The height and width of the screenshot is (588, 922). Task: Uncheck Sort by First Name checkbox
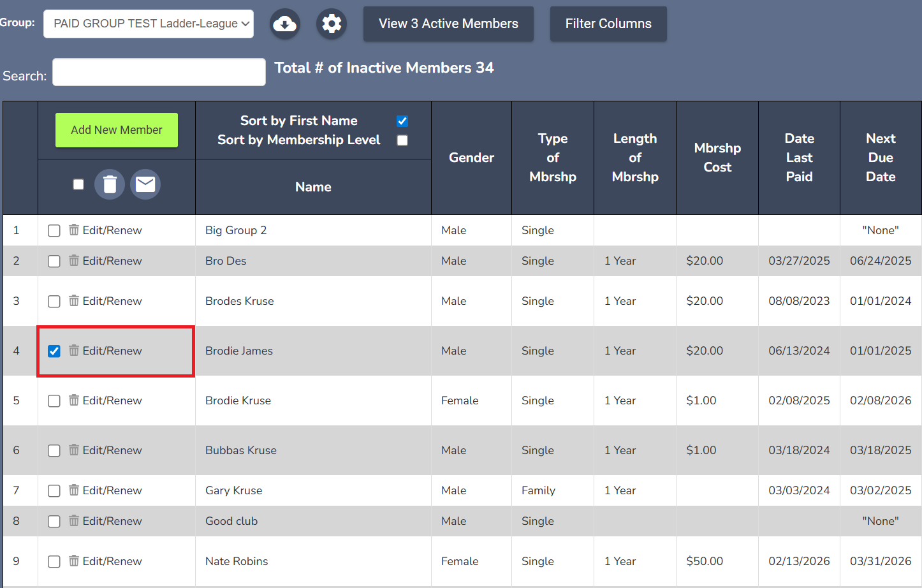tap(402, 121)
